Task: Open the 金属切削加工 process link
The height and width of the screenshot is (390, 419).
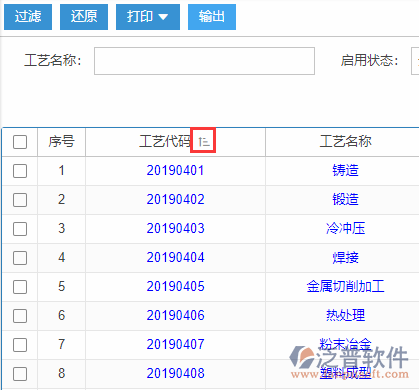Action: click(345, 287)
